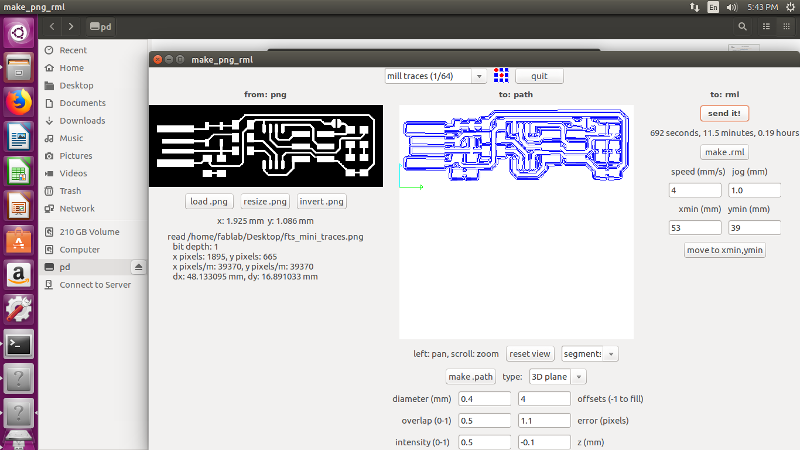Open Desktop in Files sidebar
The image size is (800, 450).
76,85
